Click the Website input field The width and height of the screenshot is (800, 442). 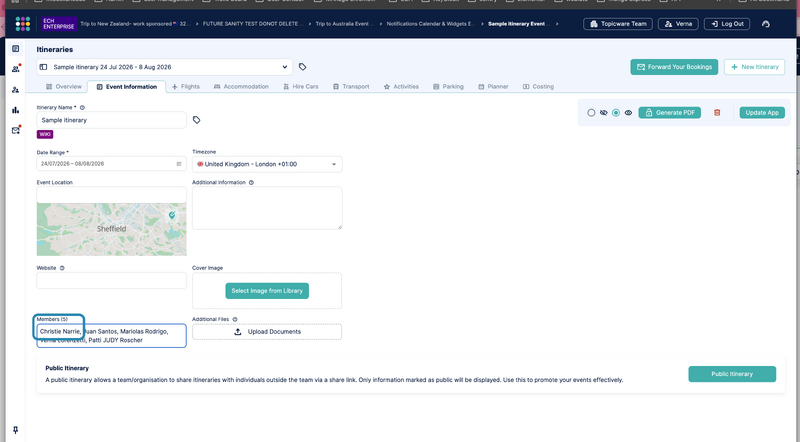(111, 281)
